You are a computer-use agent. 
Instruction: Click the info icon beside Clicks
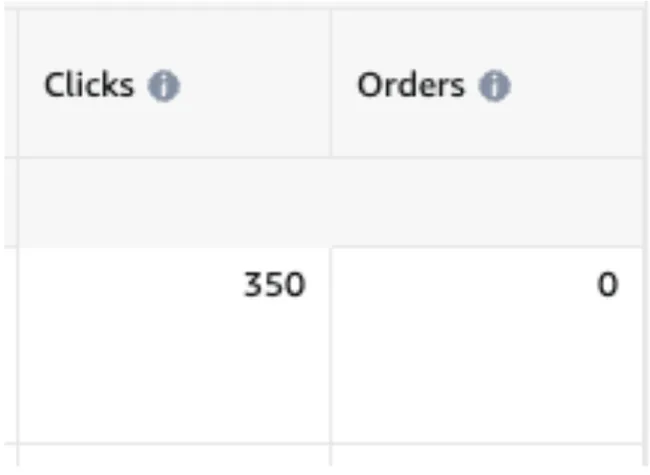click(x=164, y=86)
